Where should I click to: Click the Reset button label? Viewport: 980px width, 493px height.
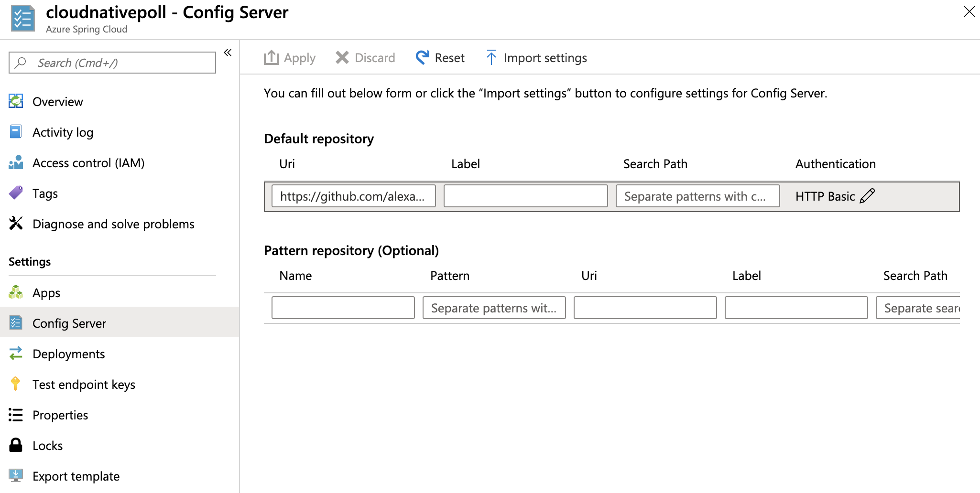pyautogui.click(x=449, y=58)
